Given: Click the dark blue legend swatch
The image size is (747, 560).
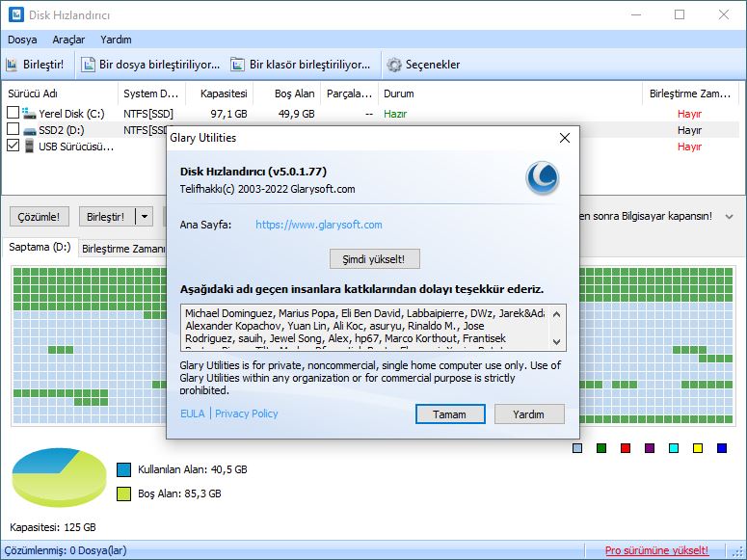Looking at the screenshot, I should tap(722, 448).
